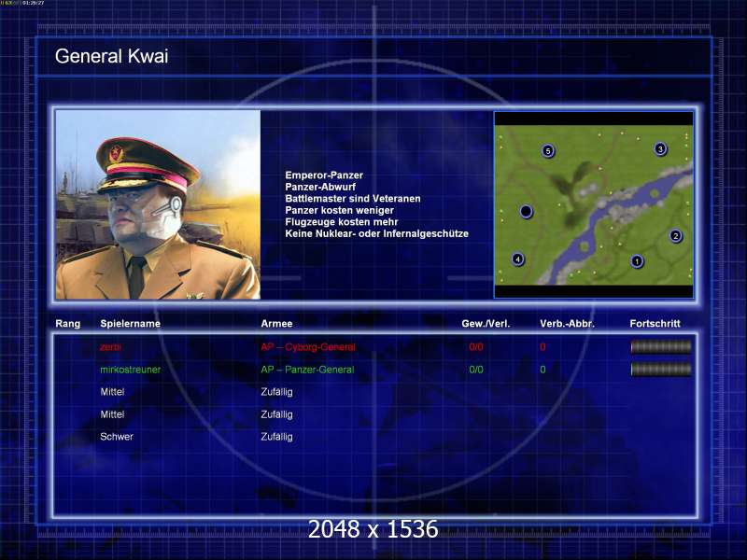Viewport: 747px width, 560px height.
Task: Click mirkostreuner's disconnect count 0
Action: point(543,370)
